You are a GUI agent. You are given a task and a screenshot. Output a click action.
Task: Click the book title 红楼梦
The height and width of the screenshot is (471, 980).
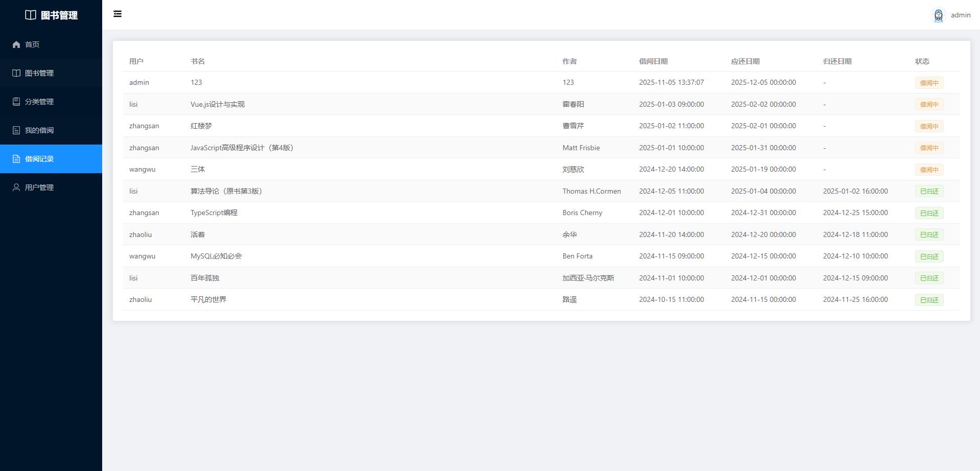tap(201, 126)
